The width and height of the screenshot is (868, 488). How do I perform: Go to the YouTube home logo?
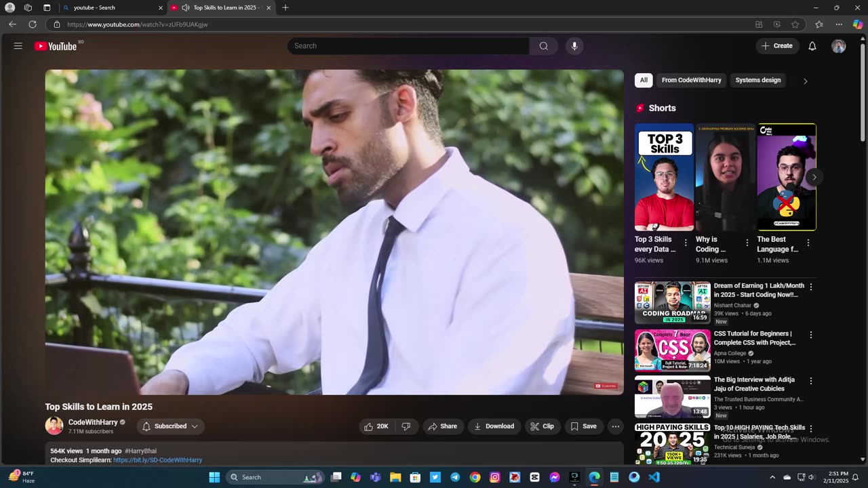click(56, 46)
